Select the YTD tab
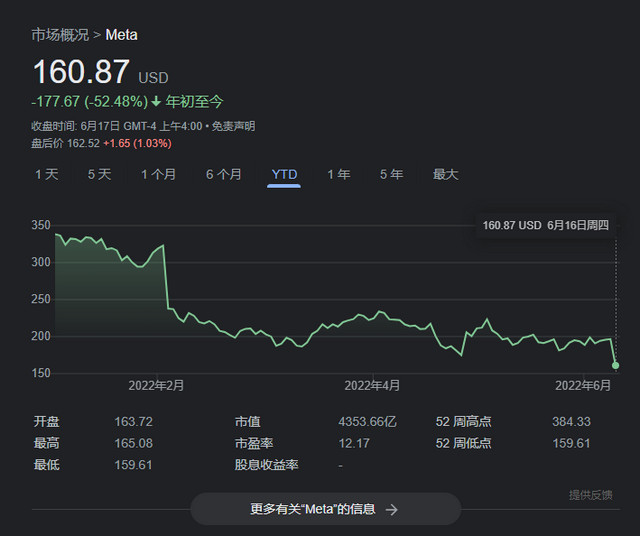 (284, 175)
